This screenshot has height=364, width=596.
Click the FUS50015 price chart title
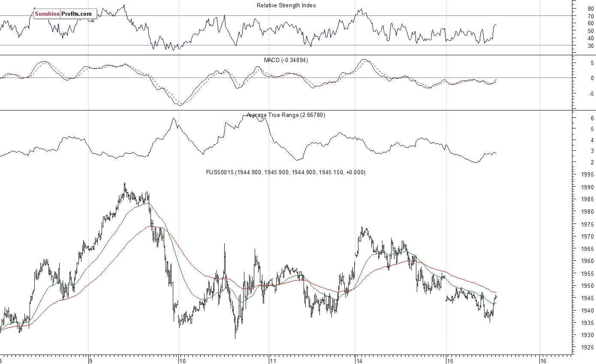click(286, 173)
